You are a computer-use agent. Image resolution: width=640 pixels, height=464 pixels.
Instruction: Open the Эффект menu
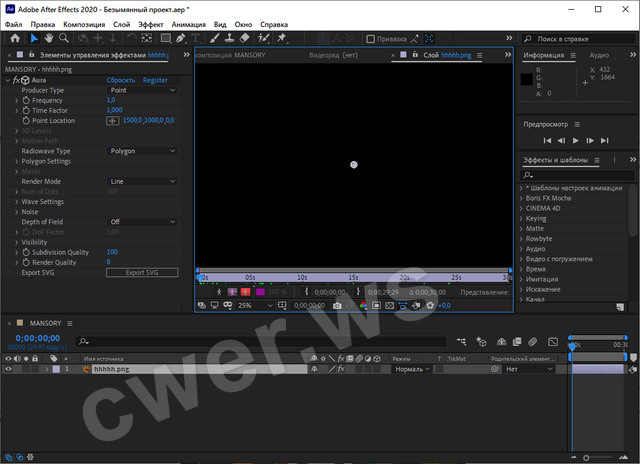click(x=151, y=22)
